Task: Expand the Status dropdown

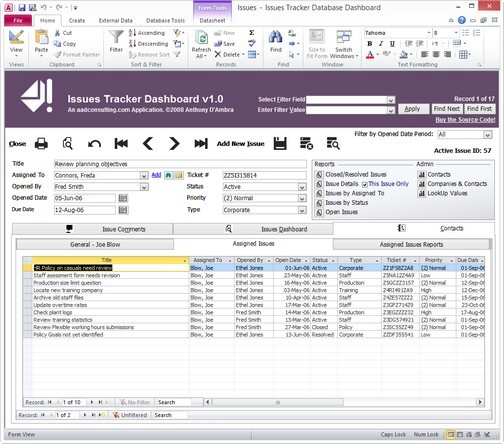Action: [302, 187]
